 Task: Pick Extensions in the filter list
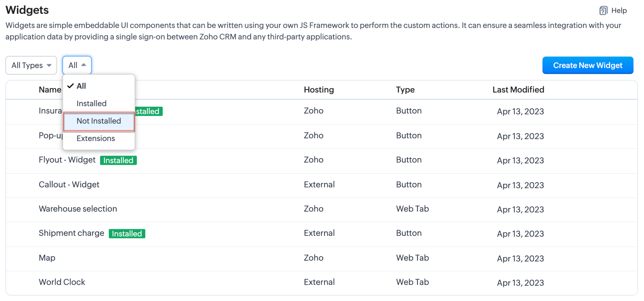96,138
